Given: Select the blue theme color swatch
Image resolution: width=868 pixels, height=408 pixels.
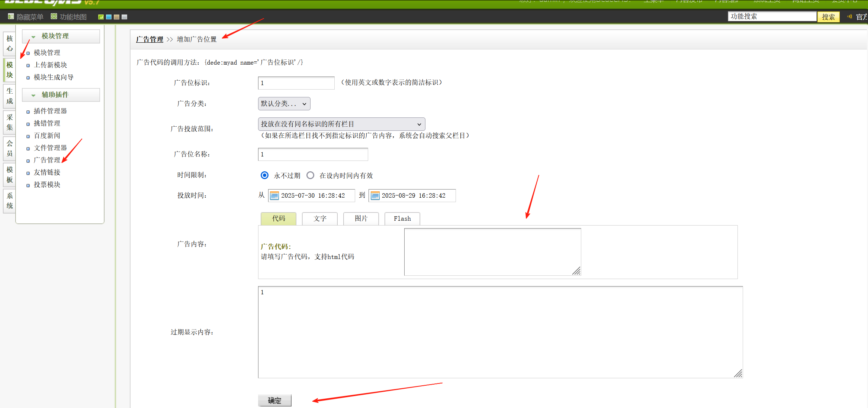Looking at the screenshot, I should (x=109, y=17).
